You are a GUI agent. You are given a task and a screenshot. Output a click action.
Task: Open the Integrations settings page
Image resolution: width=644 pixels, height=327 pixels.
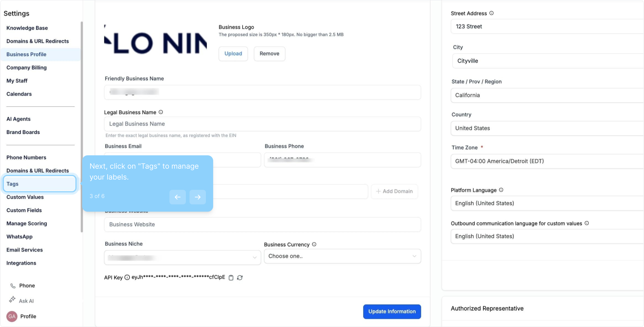[21, 263]
